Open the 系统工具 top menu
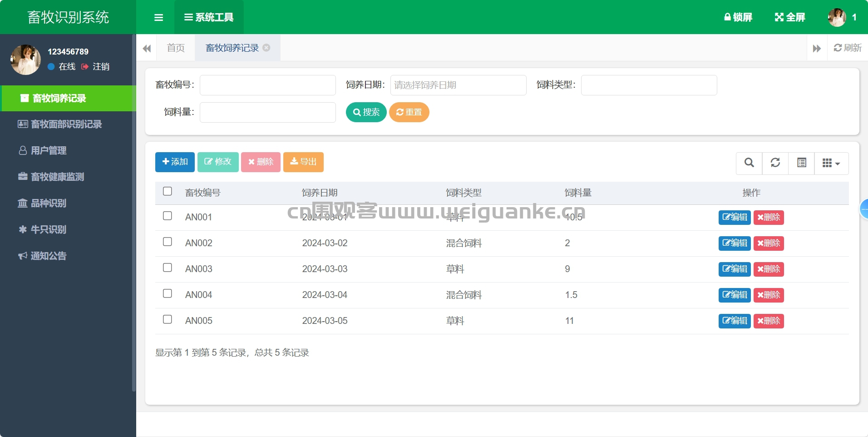The height and width of the screenshot is (437, 868). (209, 17)
